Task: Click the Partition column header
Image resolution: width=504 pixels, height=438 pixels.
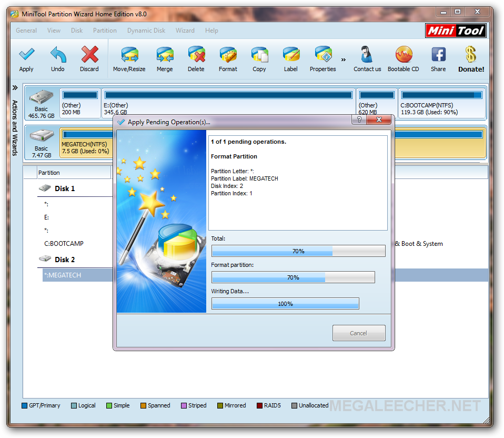Action: point(74,173)
